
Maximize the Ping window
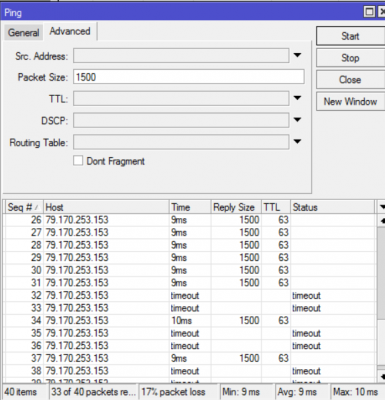point(369,12)
